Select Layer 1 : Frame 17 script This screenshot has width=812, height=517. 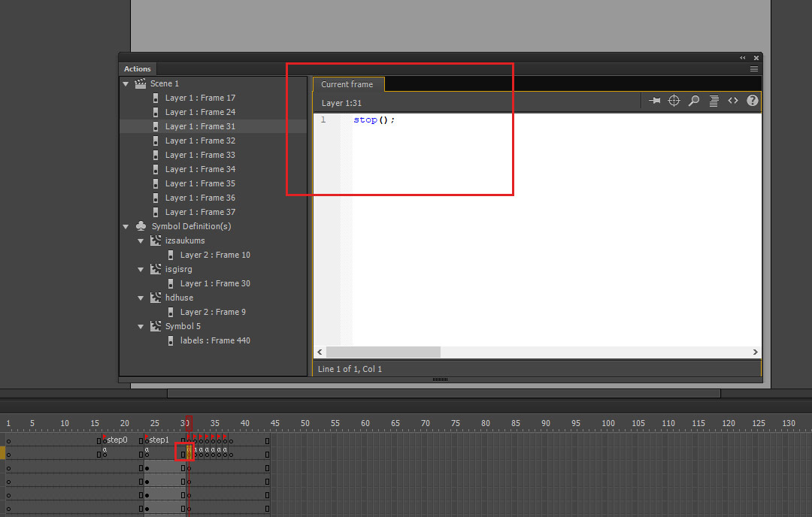point(200,98)
